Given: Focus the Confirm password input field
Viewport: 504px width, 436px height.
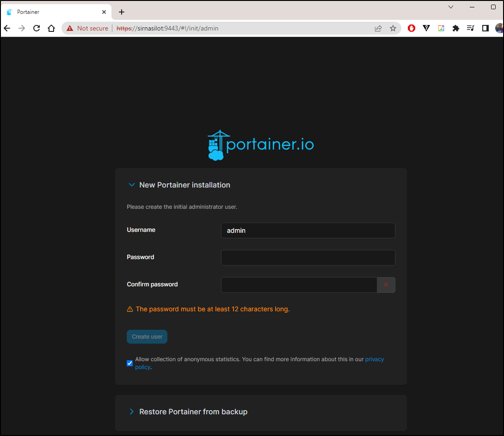Looking at the screenshot, I should click(x=299, y=285).
